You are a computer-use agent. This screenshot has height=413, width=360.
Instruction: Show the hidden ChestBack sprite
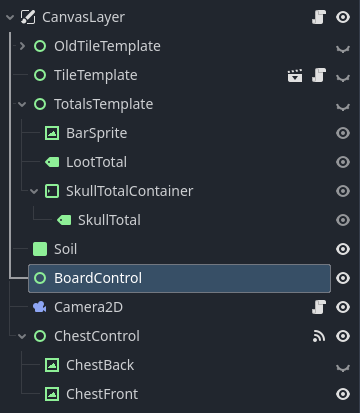(343, 368)
